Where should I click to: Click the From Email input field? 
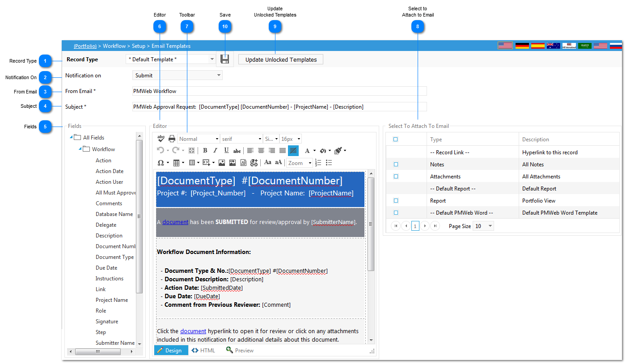click(x=279, y=91)
